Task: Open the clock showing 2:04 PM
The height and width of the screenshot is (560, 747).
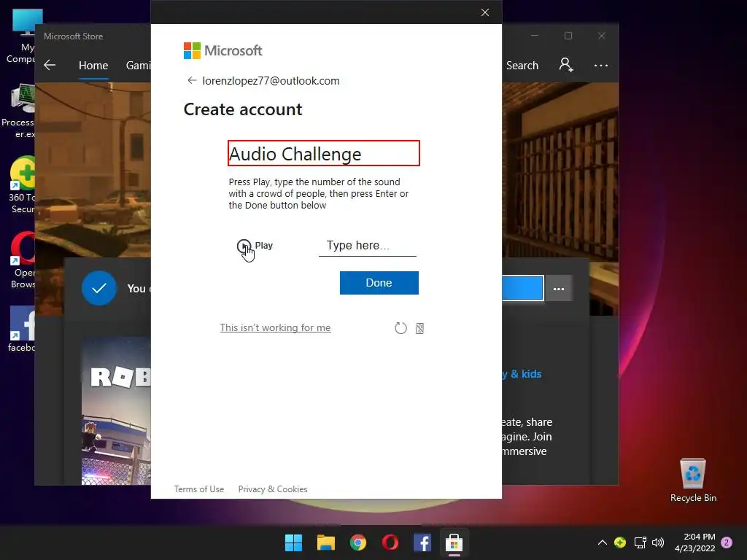Action: coord(694,542)
